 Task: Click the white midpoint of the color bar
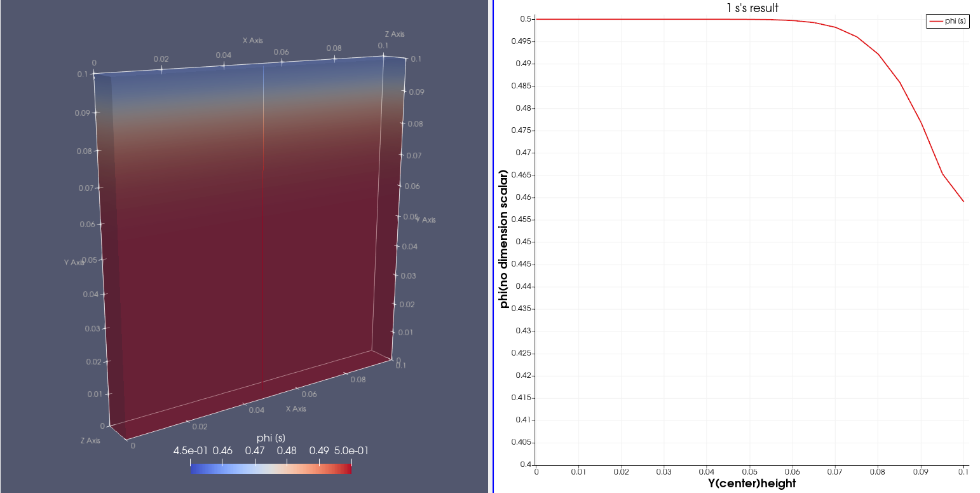(271, 469)
